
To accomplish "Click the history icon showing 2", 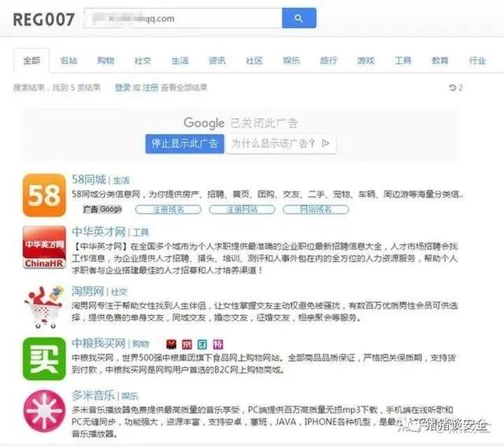I will point(455,88).
